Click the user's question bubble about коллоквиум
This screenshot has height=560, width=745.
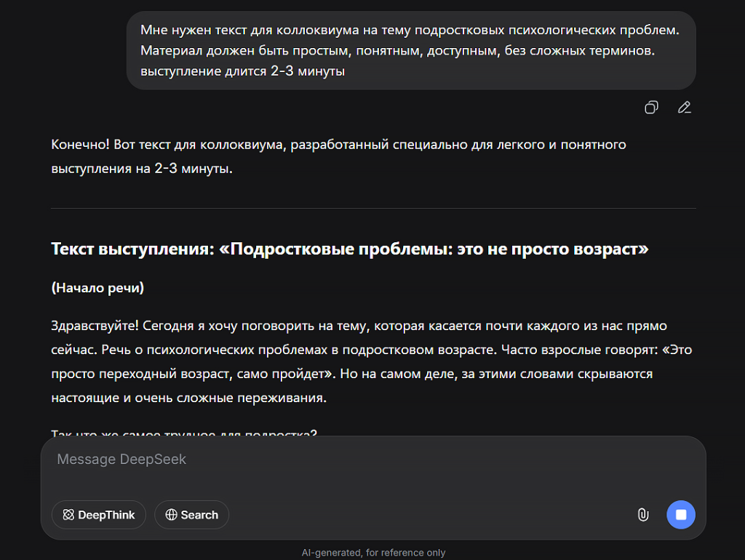(x=411, y=49)
